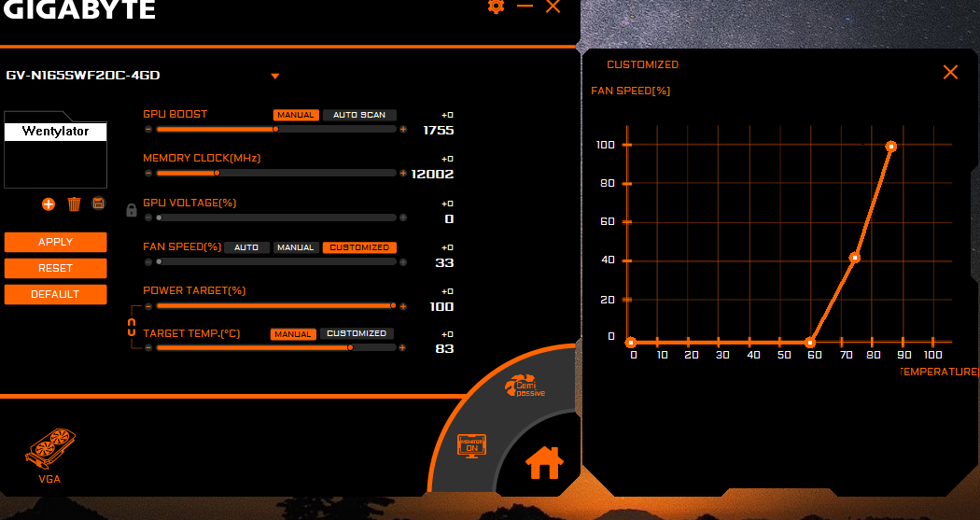Increase Memory Clock with plus button
The width and height of the screenshot is (980, 520).
click(403, 173)
